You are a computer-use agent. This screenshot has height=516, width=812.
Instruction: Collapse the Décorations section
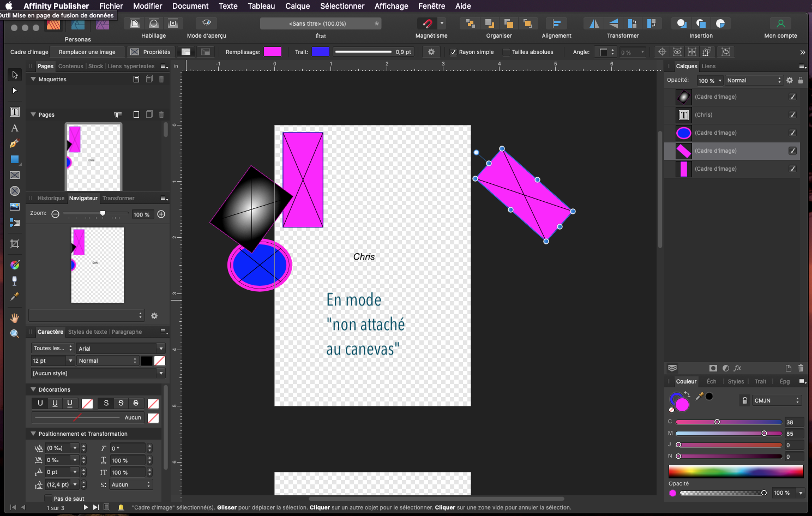click(x=33, y=389)
